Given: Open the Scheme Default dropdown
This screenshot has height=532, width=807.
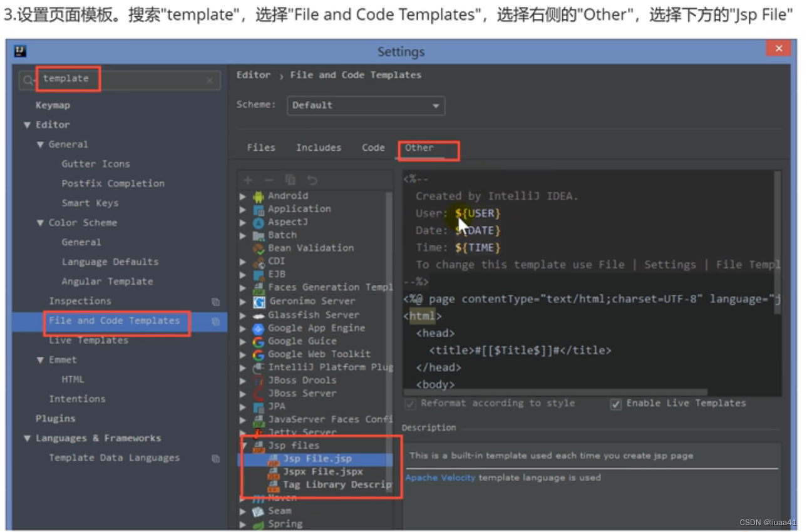Looking at the screenshot, I should 366,106.
